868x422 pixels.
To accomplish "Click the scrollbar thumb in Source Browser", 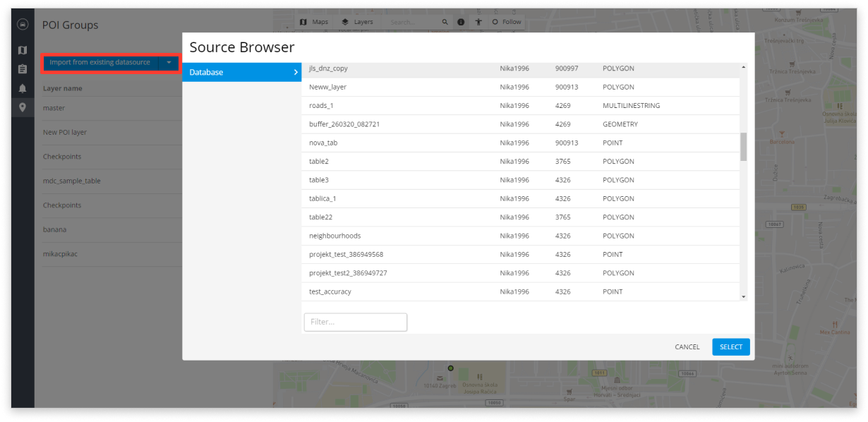I will tap(743, 147).
